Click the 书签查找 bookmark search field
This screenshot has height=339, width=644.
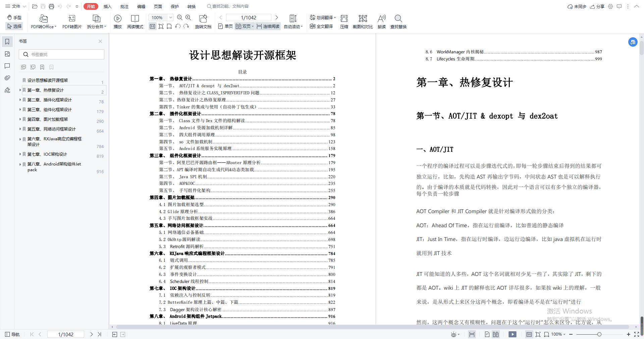62,54
